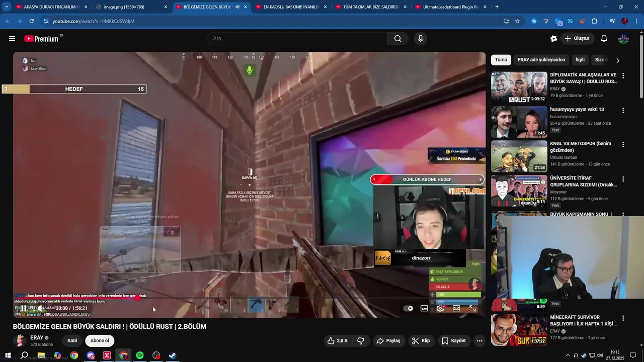The image size is (644, 362).
Task: Click the install app icon in address bar
Action: 506,21
